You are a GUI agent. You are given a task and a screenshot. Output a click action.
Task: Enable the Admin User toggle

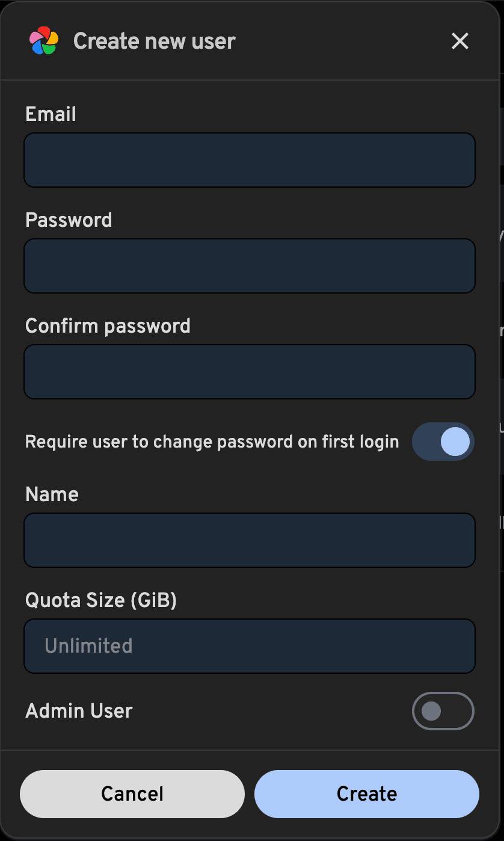(443, 710)
